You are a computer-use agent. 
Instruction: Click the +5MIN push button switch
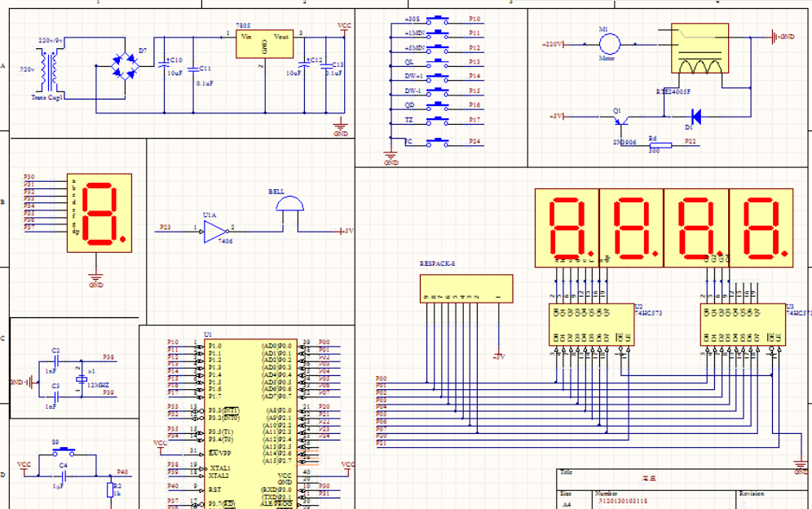pyautogui.click(x=438, y=49)
